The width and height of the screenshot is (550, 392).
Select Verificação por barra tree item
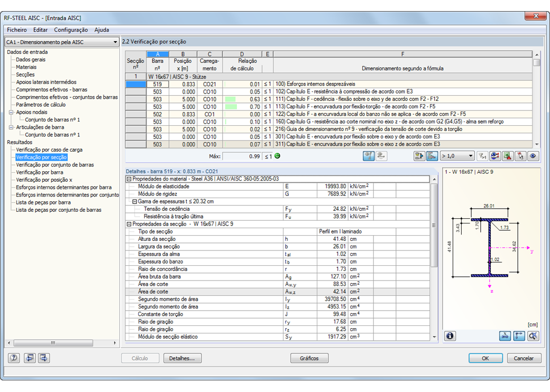pos(39,172)
